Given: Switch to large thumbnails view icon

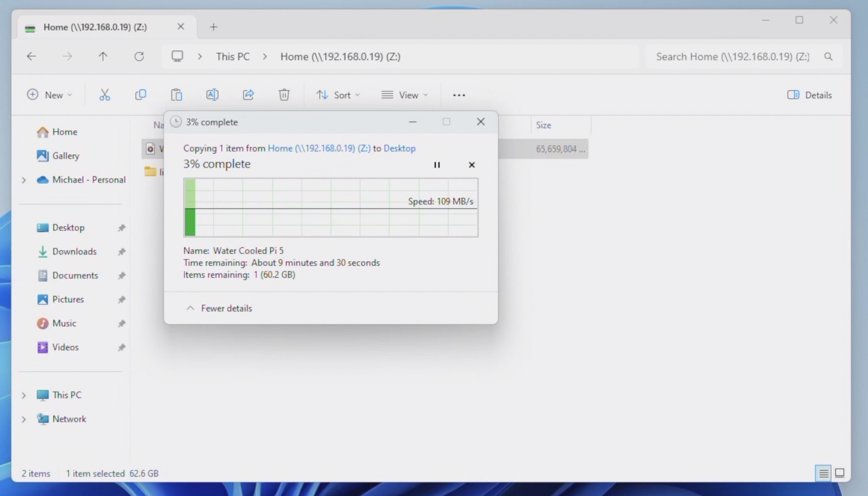Looking at the screenshot, I should point(840,473).
